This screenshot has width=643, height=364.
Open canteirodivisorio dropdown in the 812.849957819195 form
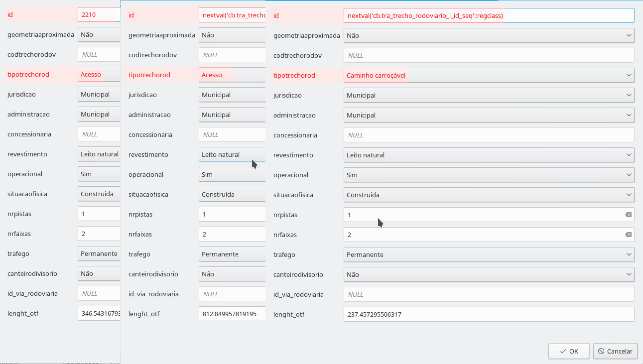[232, 274]
